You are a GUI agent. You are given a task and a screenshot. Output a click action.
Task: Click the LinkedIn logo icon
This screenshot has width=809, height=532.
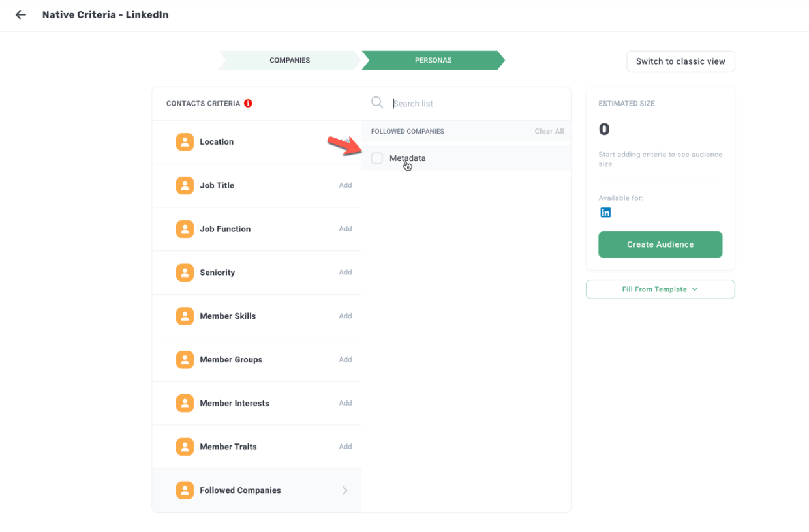tap(605, 213)
